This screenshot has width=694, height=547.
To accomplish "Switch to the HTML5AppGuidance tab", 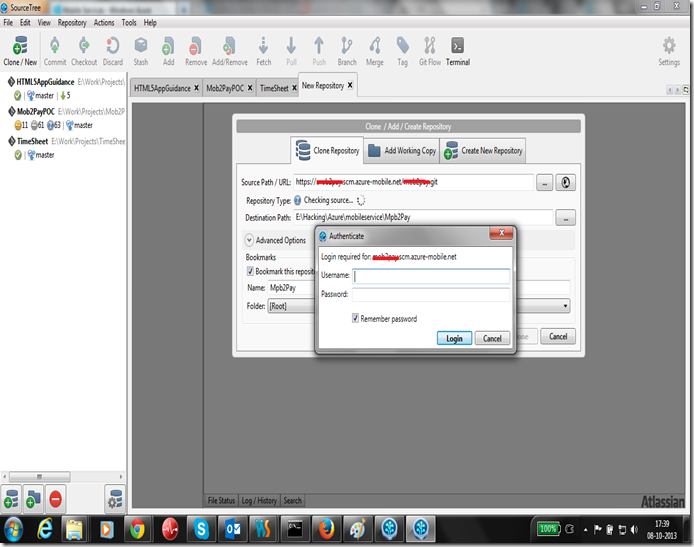I will (x=162, y=88).
